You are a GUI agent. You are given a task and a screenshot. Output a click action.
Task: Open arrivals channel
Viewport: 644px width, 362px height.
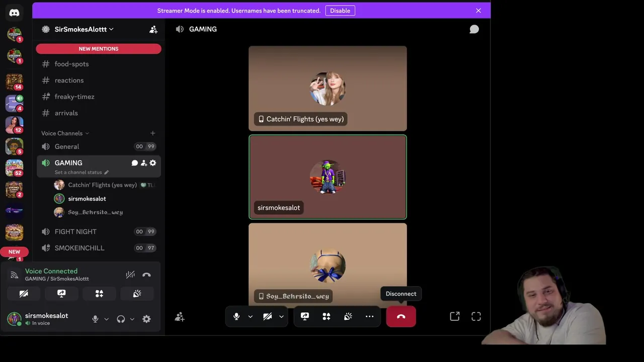point(99,113)
